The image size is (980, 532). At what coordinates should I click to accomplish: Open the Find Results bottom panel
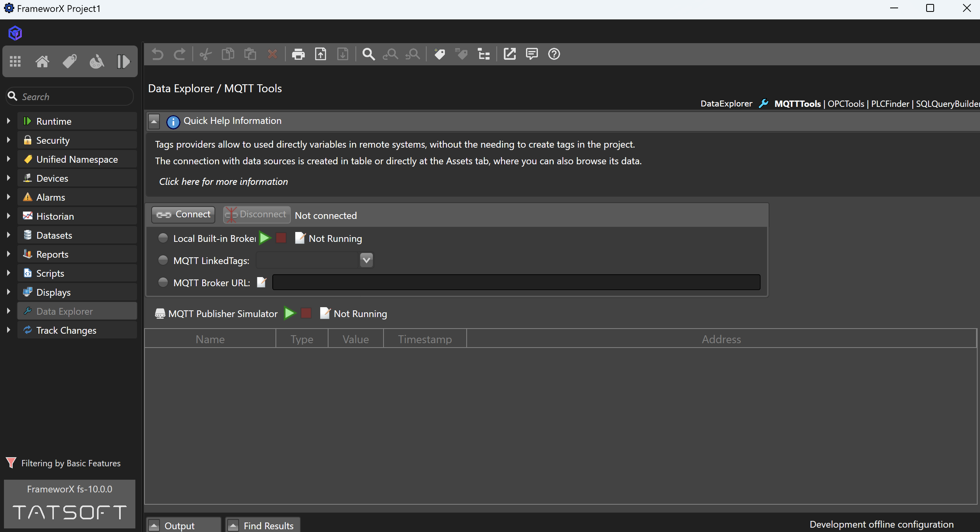coord(263,525)
